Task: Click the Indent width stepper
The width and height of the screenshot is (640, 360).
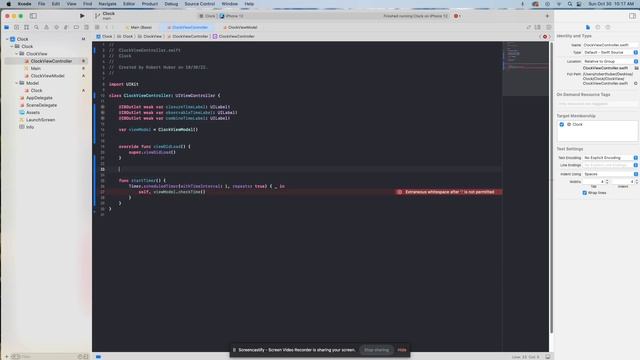Action: [x=636, y=182]
